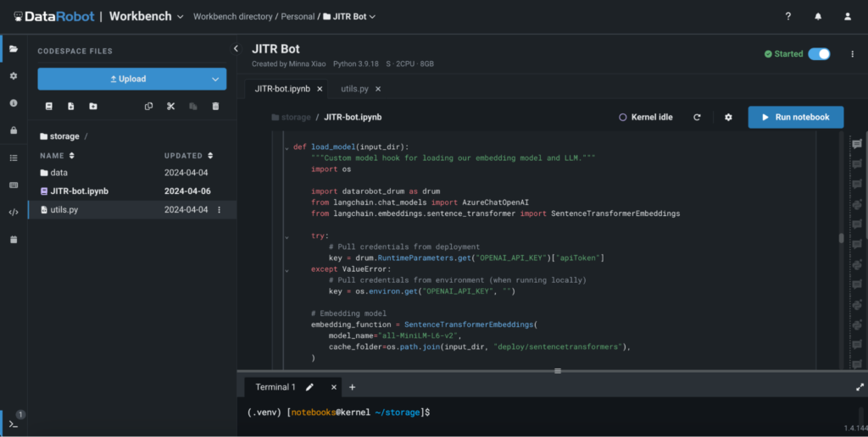The width and height of the screenshot is (868, 437).
Task: Delete selected file with the trash icon
Action: point(215,106)
